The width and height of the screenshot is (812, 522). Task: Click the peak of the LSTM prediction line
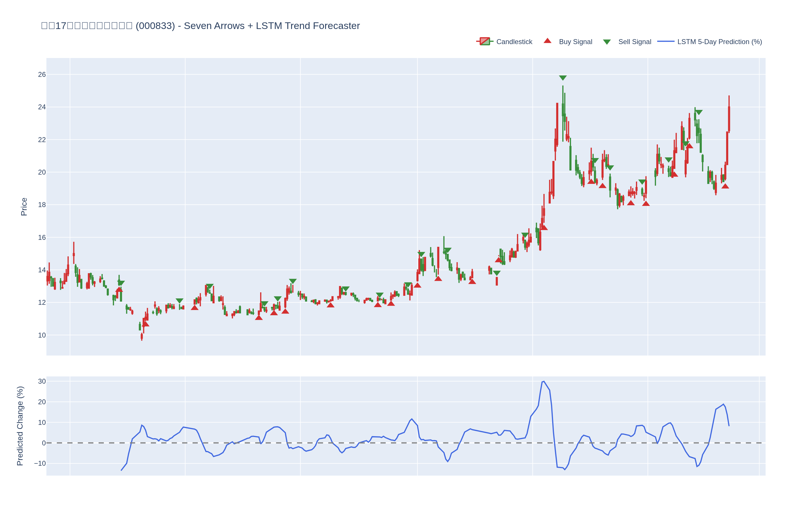click(543, 381)
